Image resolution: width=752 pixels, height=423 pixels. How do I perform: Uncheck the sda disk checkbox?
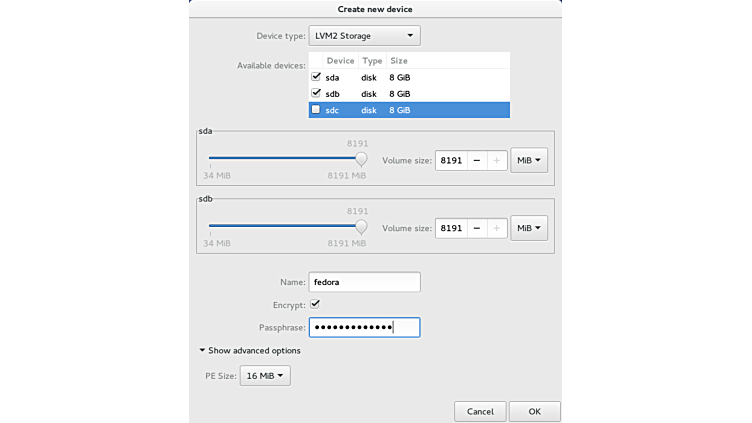coord(317,76)
